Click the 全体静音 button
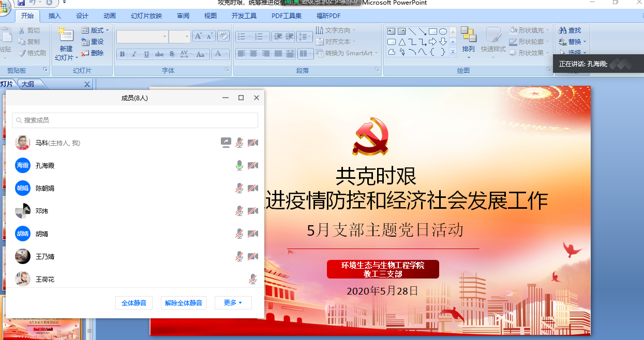644x340 pixels. tap(134, 303)
